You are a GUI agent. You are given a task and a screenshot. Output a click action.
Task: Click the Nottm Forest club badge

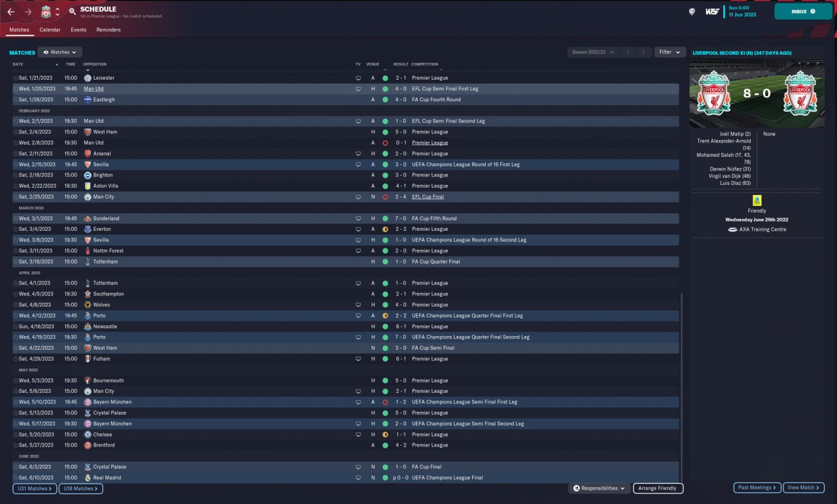(88, 250)
